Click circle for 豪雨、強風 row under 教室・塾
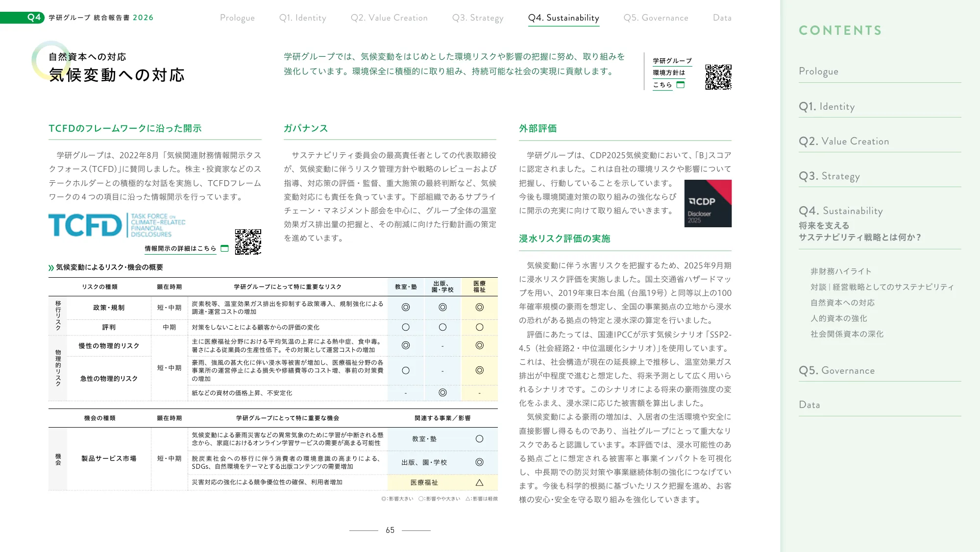This screenshot has height=552, width=980. [x=406, y=370]
